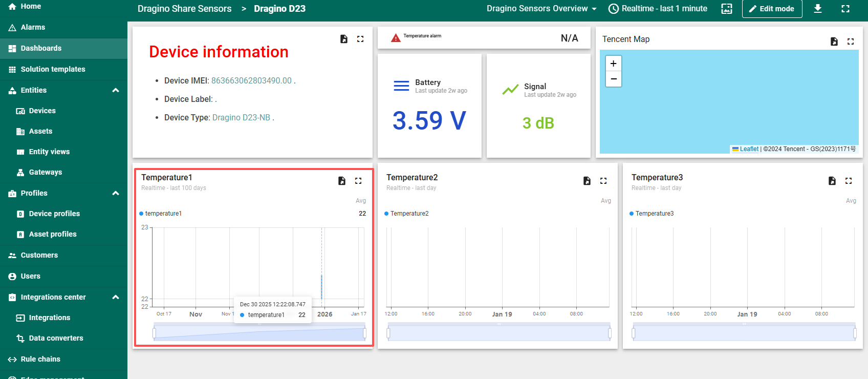Toggle Temperature3 legend series visibility

[x=654, y=214]
